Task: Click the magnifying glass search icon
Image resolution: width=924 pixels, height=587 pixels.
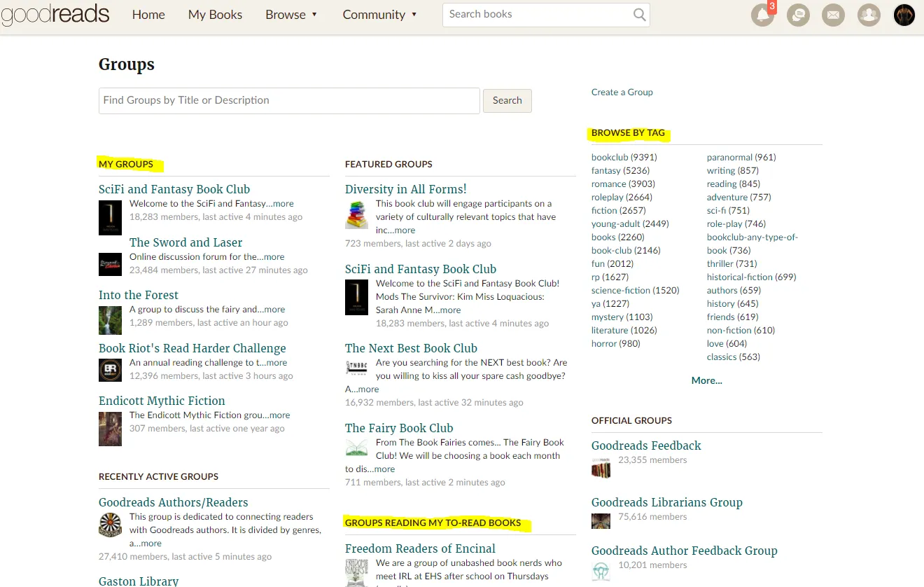Action: (639, 15)
